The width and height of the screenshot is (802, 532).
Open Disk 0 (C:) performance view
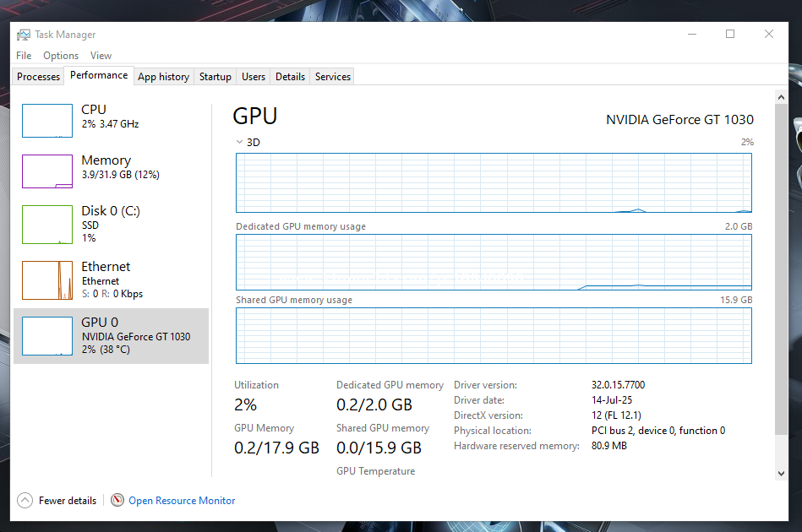pos(110,211)
